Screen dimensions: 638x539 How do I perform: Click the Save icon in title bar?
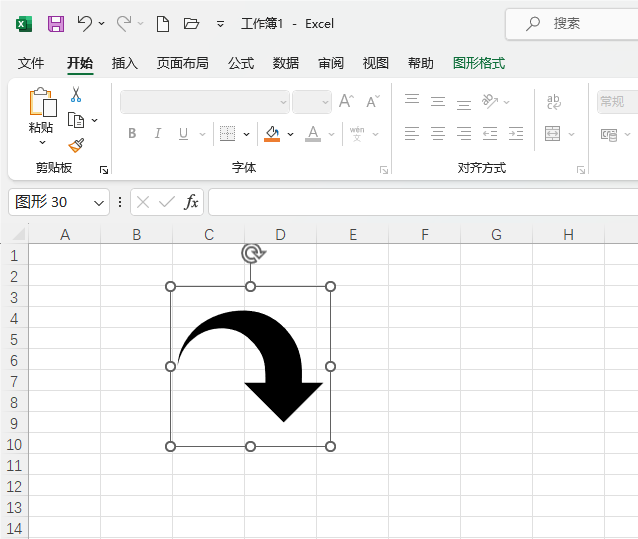[56, 23]
